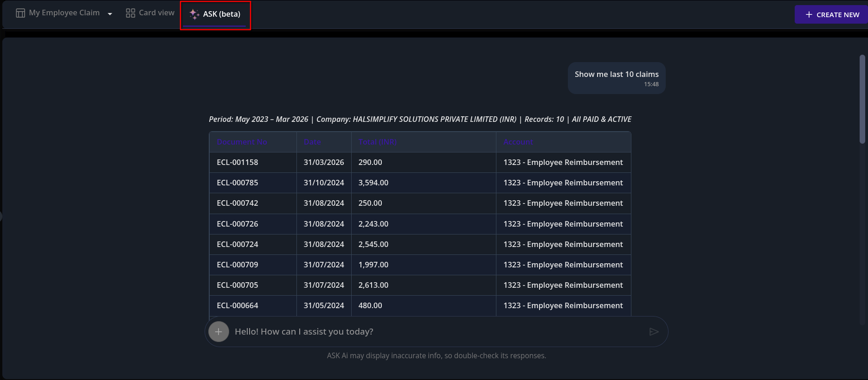Click the 'Show me last 10 claims' message
This screenshot has width=868, height=380.
616,75
